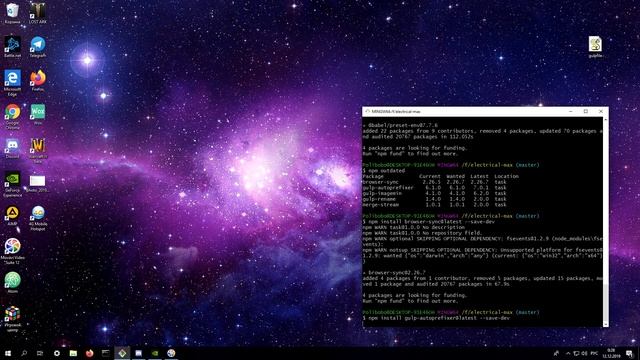Click the active Git Bash taskbar icon
This screenshot has height=360, width=640.
(122, 353)
